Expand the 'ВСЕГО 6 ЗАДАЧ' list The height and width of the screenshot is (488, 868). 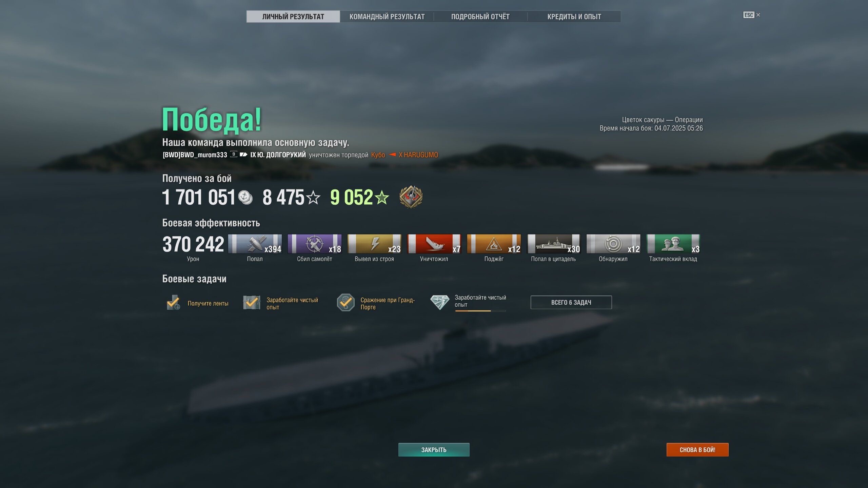coord(571,302)
